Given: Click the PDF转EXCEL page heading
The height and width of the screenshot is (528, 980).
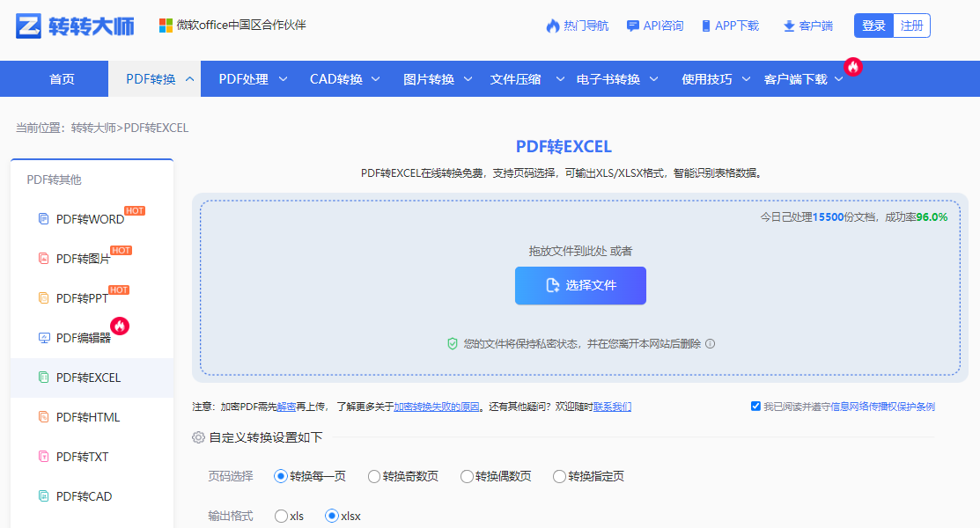Looking at the screenshot, I should tap(564, 146).
